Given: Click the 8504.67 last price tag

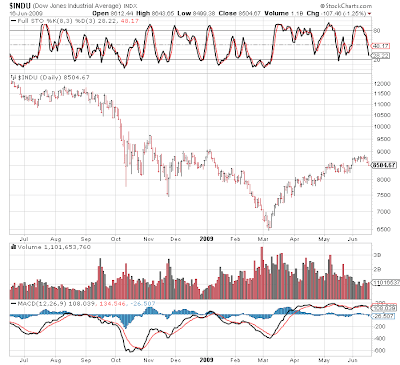Looking at the screenshot, I should pyautogui.click(x=384, y=165).
